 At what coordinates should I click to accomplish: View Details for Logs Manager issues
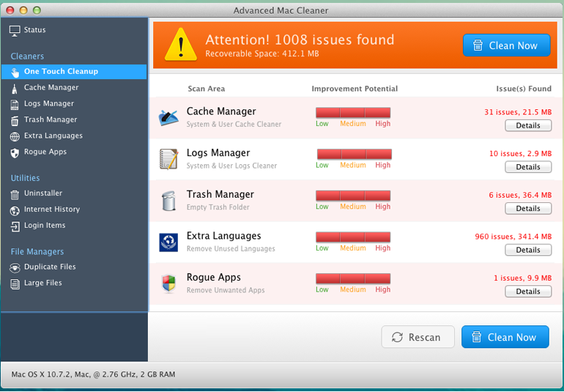528,167
